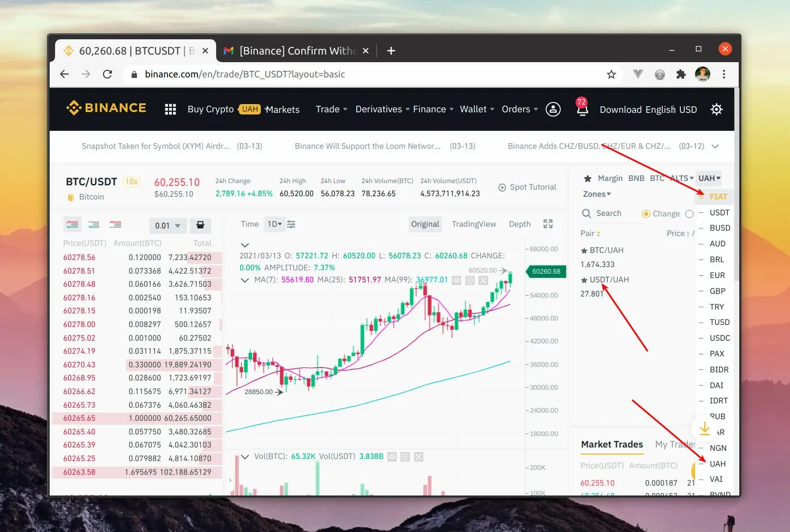
Task: Open the UAH fiat market dropdown
Action: click(x=709, y=178)
